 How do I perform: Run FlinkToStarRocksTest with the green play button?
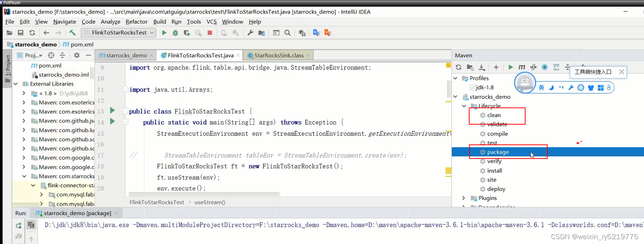pos(164,33)
